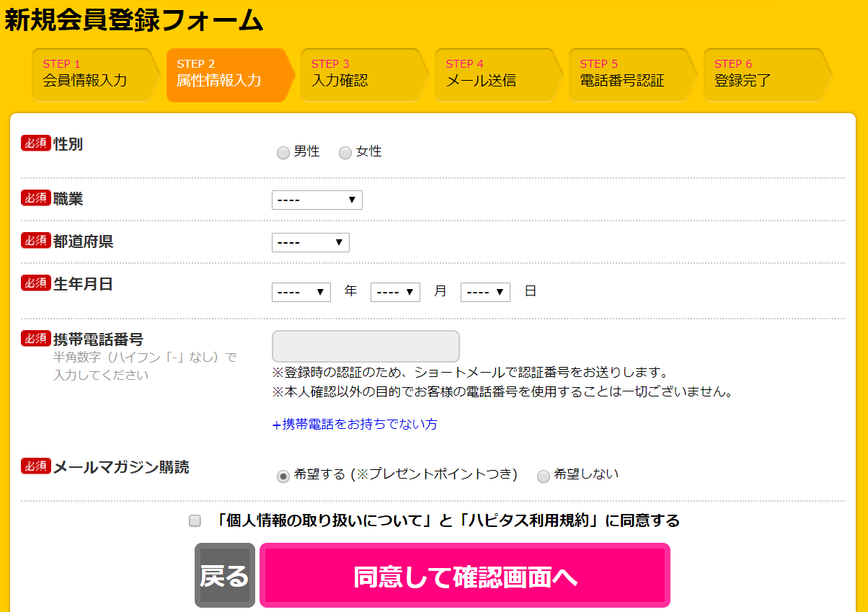Click the 必須 badge beside 職業
The width and height of the screenshot is (868, 612).
(x=36, y=198)
